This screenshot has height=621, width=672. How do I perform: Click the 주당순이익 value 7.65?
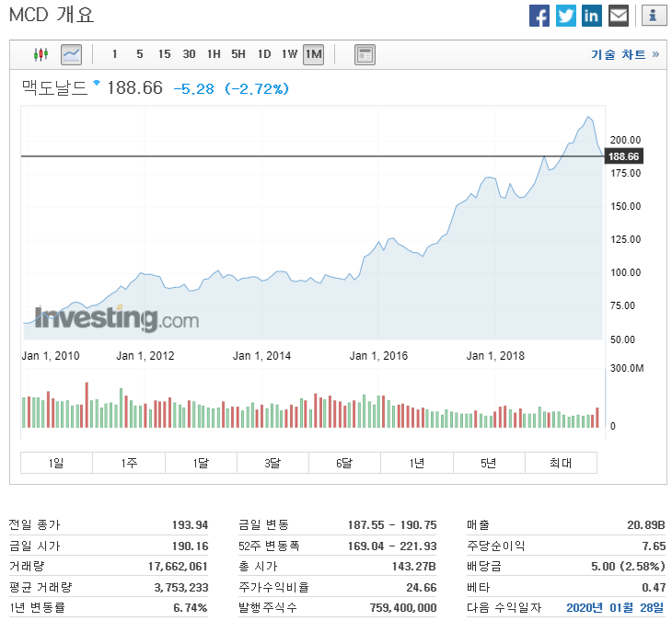point(654,546)
